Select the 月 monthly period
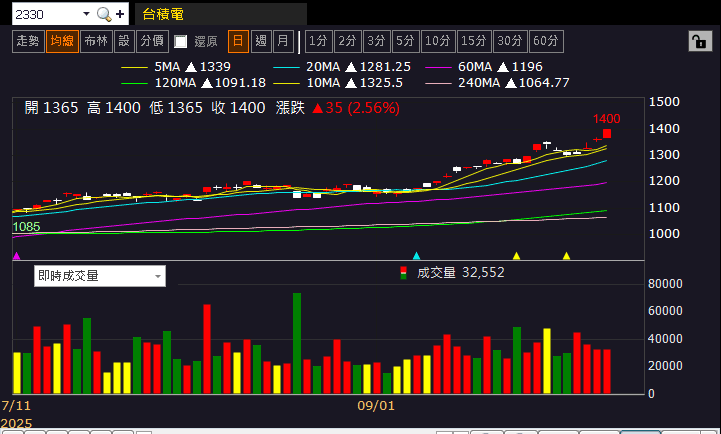 283,41
